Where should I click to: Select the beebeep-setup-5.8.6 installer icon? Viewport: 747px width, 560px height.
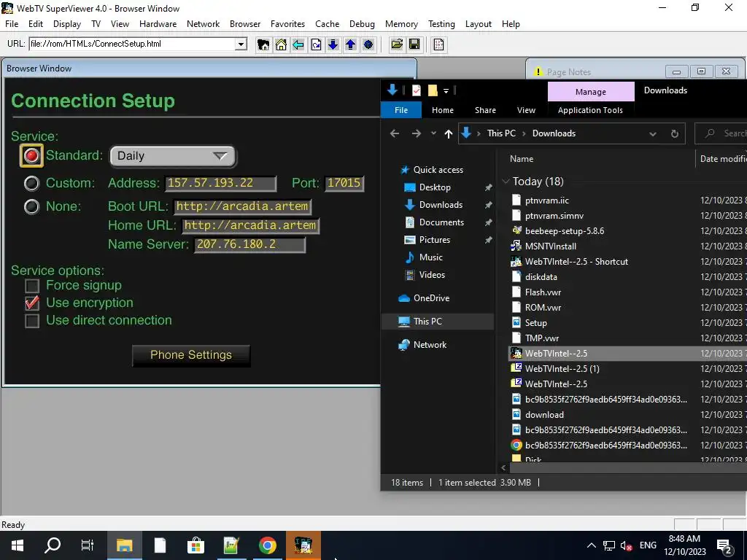pyautogui.click(x=516, y=231)
